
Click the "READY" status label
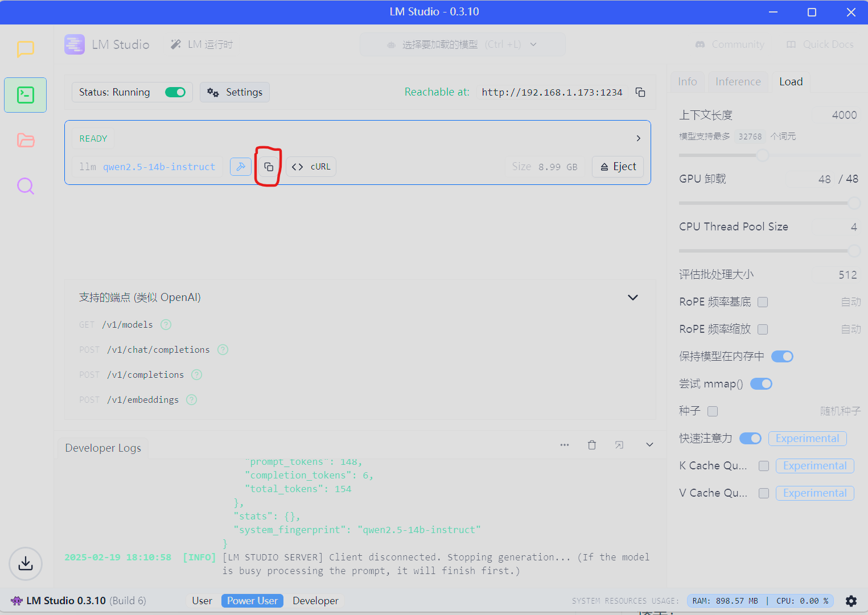click(x=93, y=138)
